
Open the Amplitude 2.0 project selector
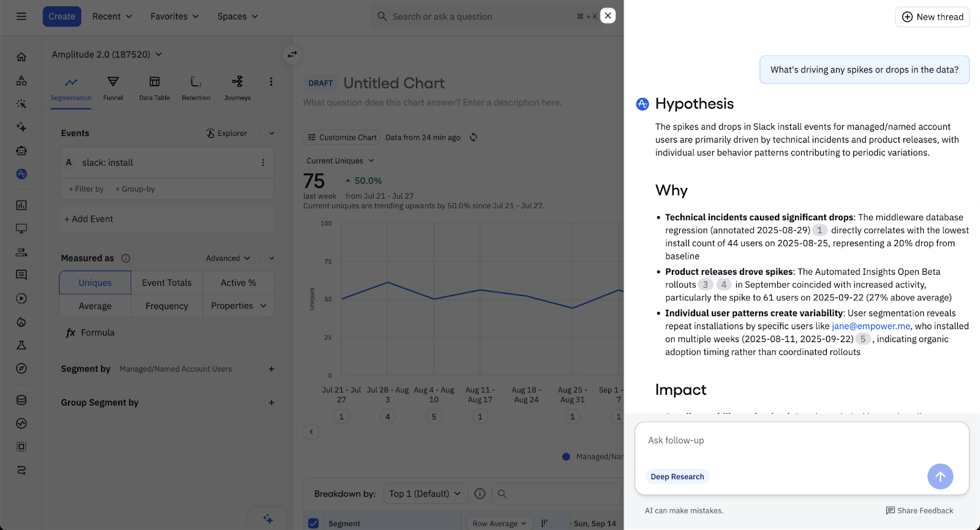(x=107, y=54)
